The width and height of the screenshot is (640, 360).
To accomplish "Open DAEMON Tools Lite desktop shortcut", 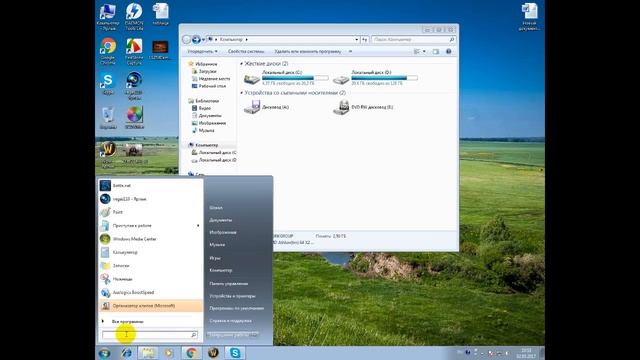I will (134, 16).
